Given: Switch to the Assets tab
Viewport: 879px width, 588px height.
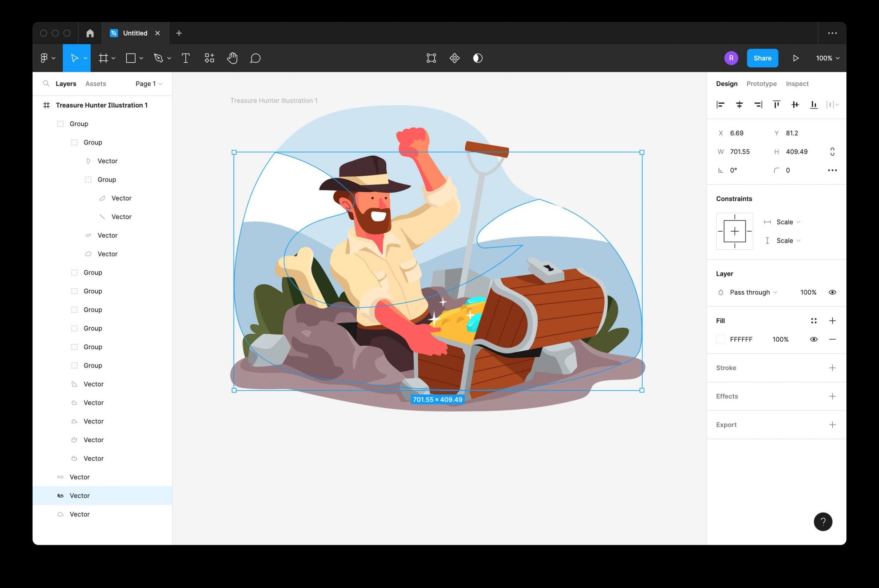Looking at the screenshot, I should [x=95, y=83].
